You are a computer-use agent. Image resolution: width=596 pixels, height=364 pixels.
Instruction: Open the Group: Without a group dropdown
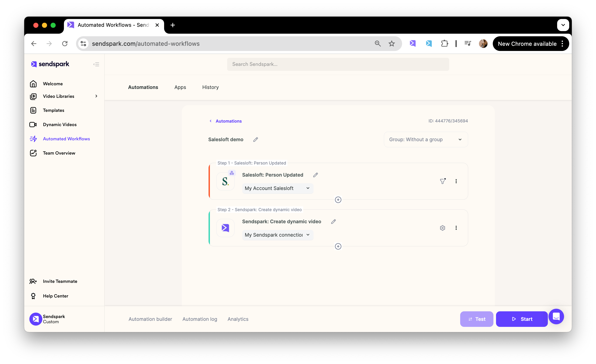(x=426, y=139)
